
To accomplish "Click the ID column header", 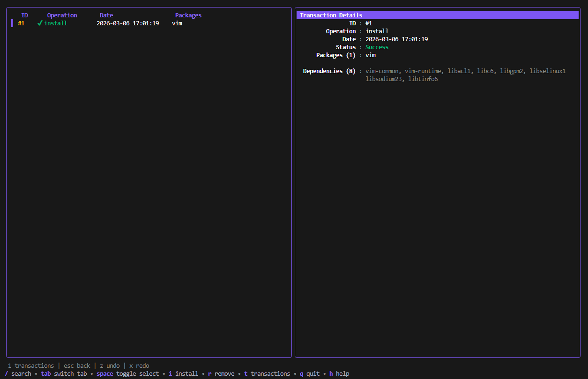I will [x=24, y=15].
